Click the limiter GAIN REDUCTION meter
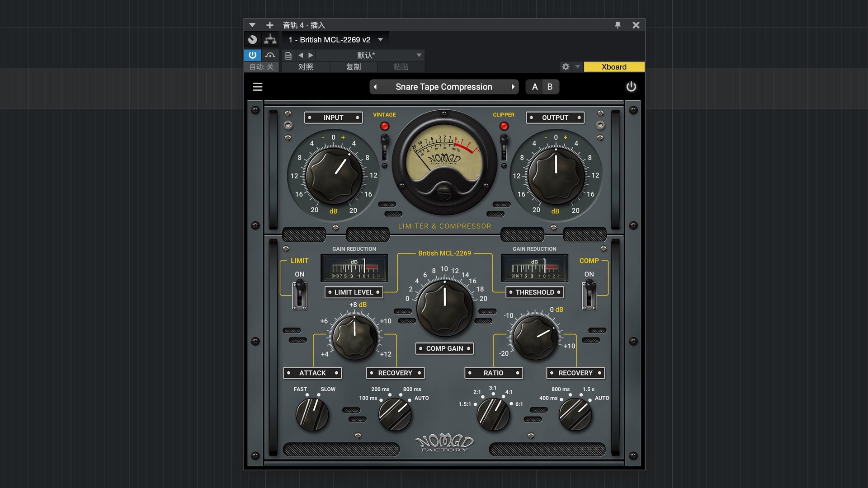Image resolution: width=868 pixels, height=488 pixels. coord(354,268)
